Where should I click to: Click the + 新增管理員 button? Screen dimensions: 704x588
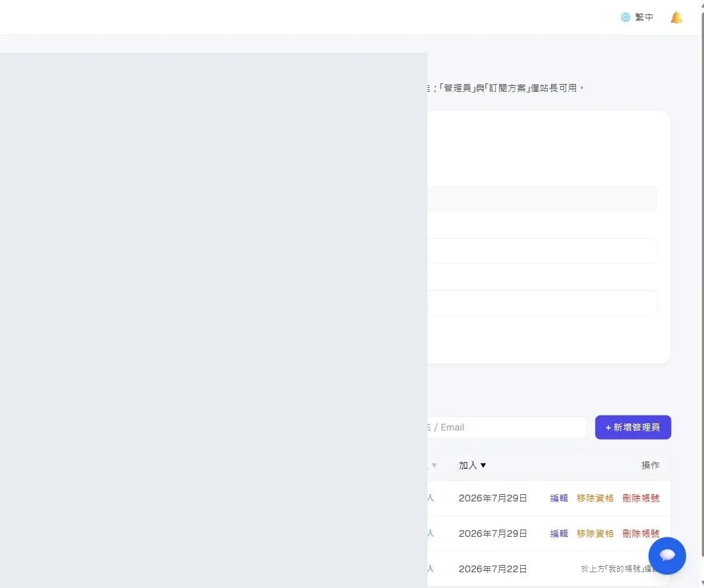coord(632,427)
